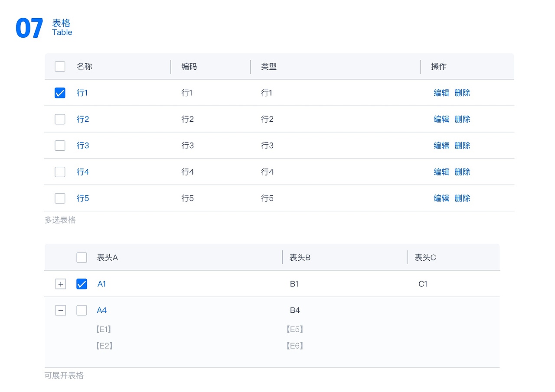The height and width of the screenshot is (392, 555).
Task: Select the 【E1】 expanded detail item
Action: pos(104,329)
